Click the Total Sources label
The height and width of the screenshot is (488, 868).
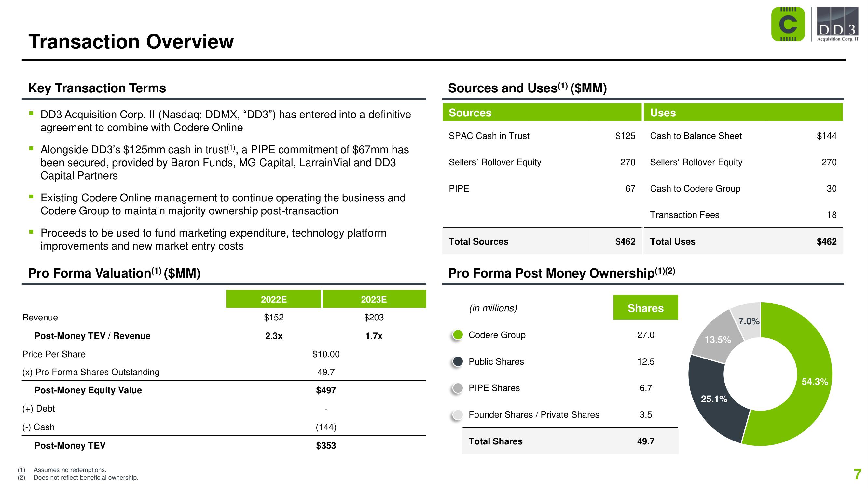478,241
